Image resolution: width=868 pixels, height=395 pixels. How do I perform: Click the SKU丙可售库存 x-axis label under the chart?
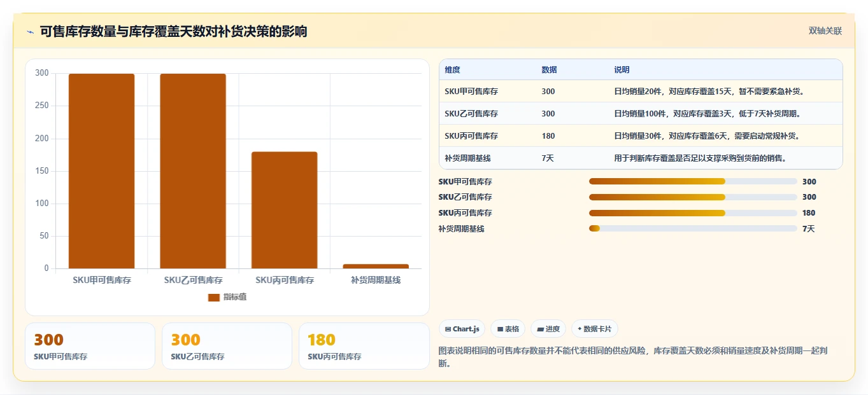[285, 280]
